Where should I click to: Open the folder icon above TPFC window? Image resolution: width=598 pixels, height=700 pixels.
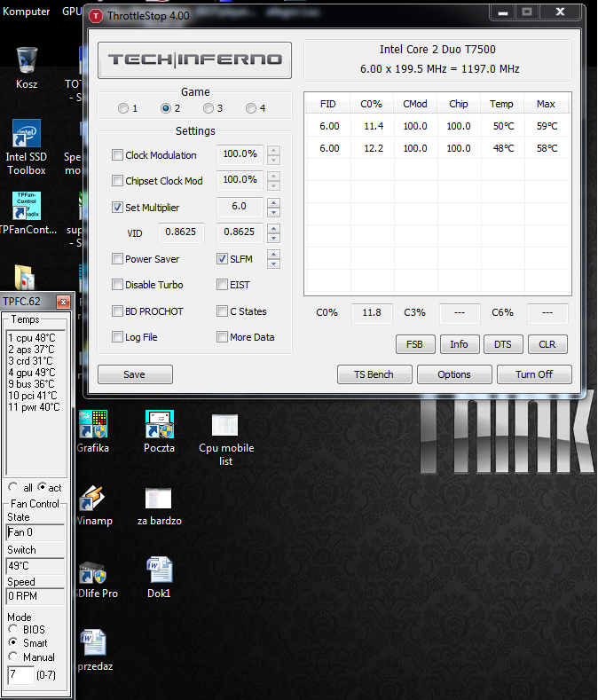point(25,277)
